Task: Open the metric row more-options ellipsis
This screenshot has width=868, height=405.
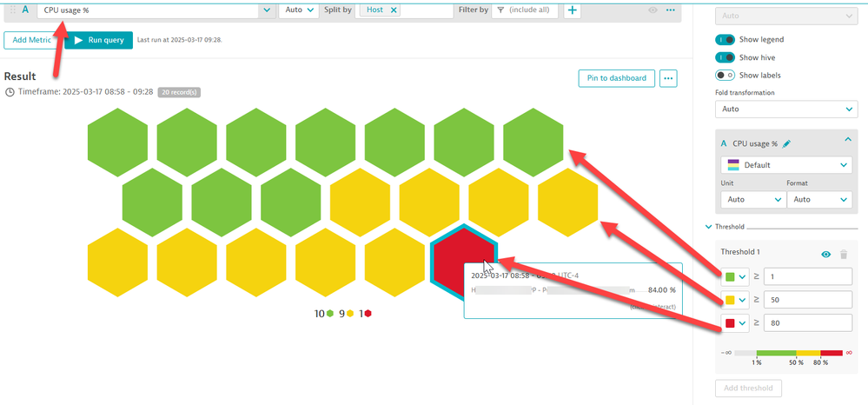Action: click(670, 10)
